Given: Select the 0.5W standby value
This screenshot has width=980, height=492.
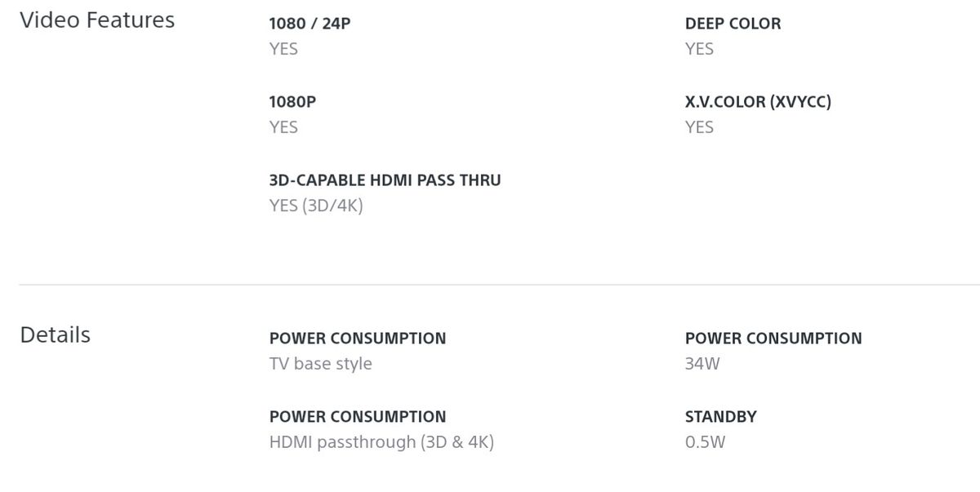Looking at the screenshot, I should (705, 442).
